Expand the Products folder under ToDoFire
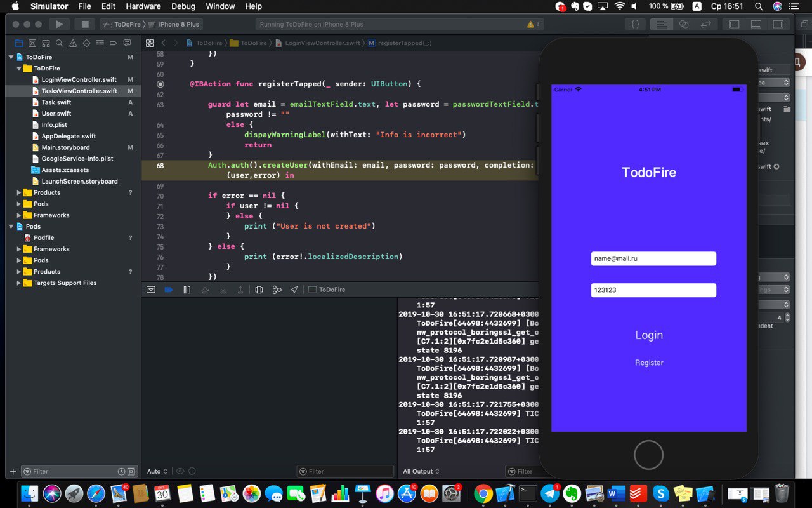 (19, 192)
